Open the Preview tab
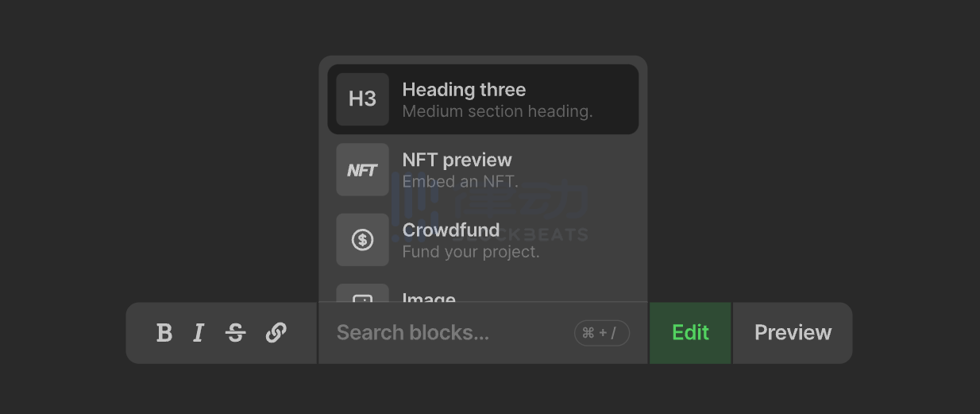The width and height of the screenshot is (980, 414). (x=793, y=333)
